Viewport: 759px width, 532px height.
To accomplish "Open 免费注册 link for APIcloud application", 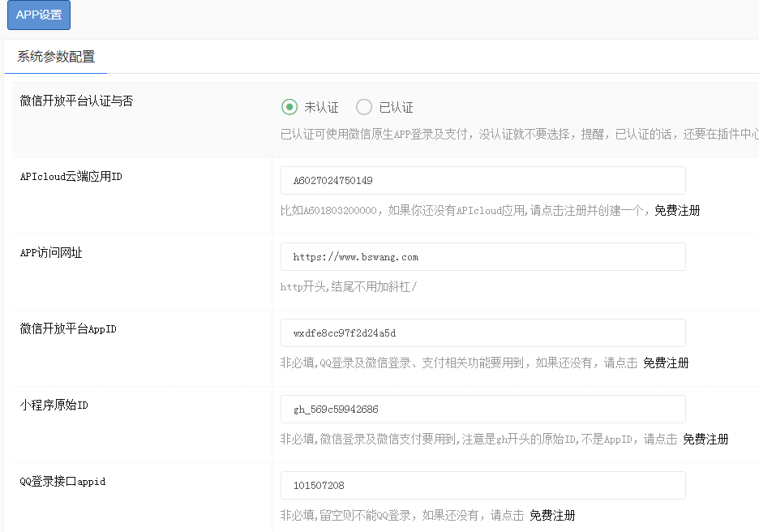I will pos(677,211).
